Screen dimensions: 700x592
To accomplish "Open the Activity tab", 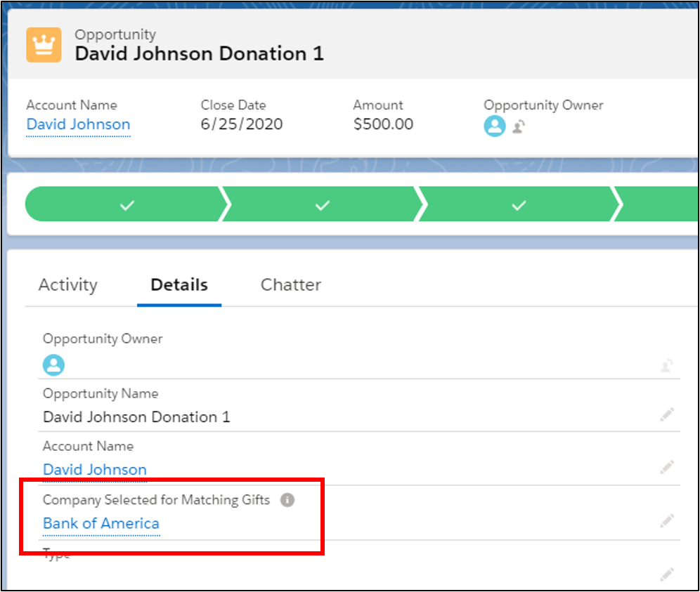I will 67,284.
